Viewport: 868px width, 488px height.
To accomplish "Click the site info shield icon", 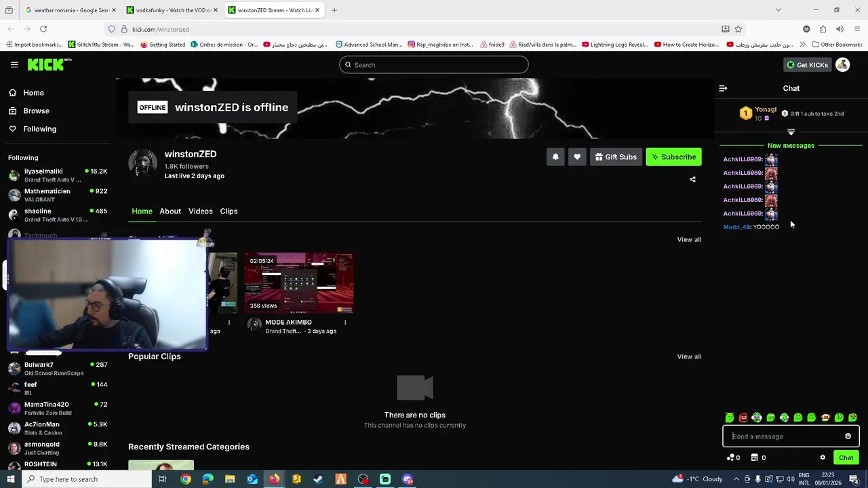I will (x=111, y=29).
